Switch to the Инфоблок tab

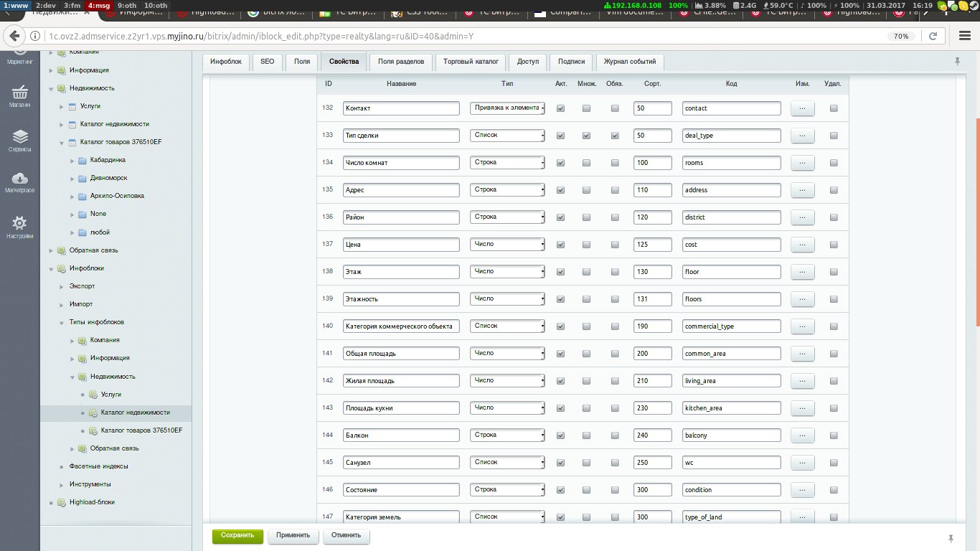(x=225, y=62)
